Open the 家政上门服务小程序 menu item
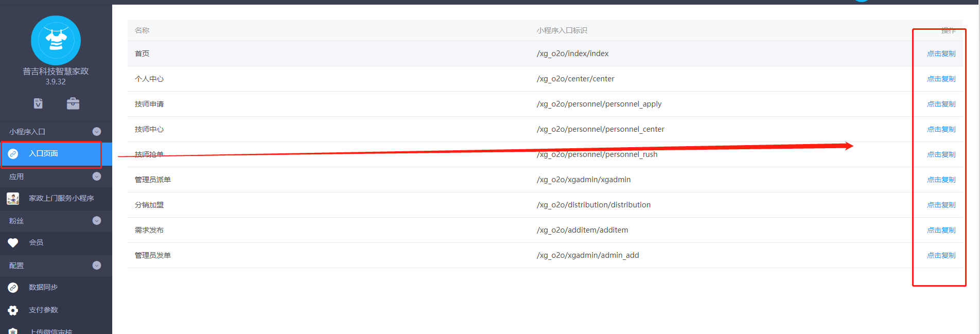 [x=56, y=198]
